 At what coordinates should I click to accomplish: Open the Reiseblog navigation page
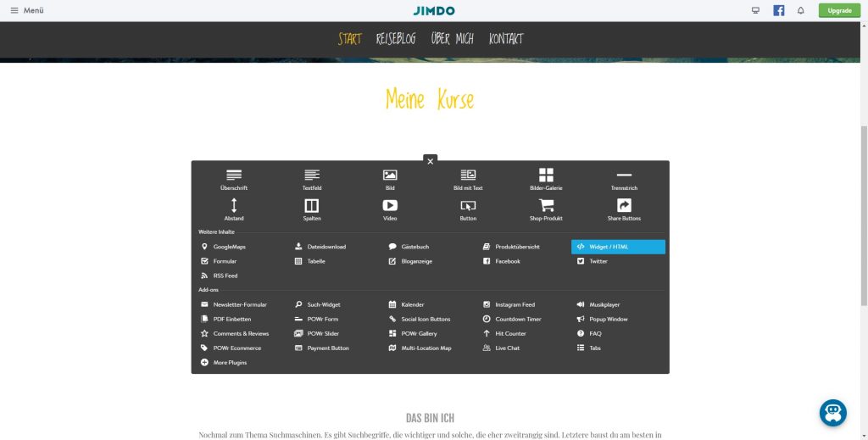point(396,39)
